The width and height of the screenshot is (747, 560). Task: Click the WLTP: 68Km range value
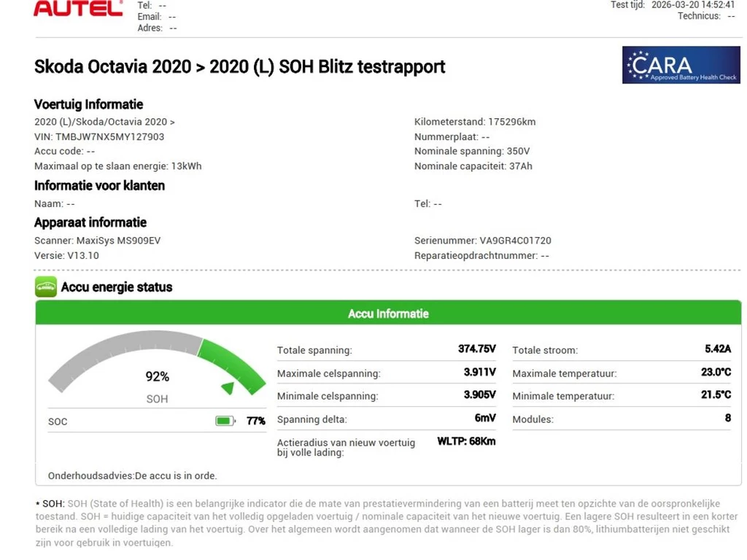coord(466,441)
